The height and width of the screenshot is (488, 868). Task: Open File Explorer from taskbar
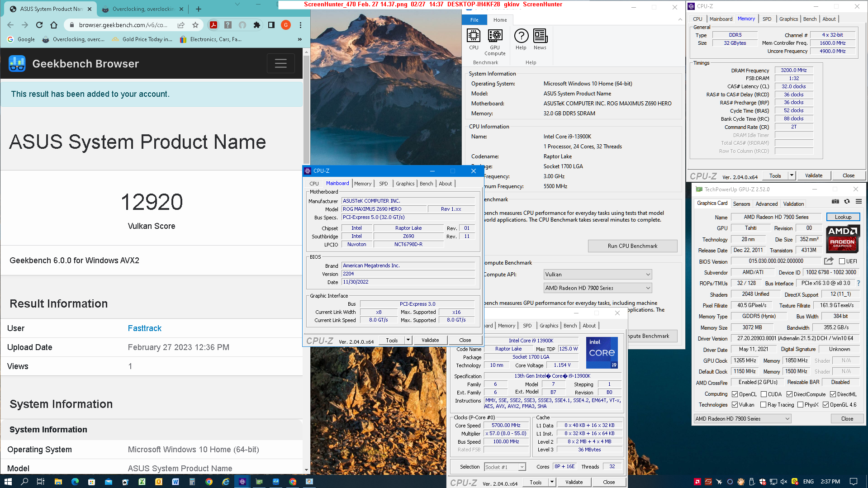(x=58, y=482)
